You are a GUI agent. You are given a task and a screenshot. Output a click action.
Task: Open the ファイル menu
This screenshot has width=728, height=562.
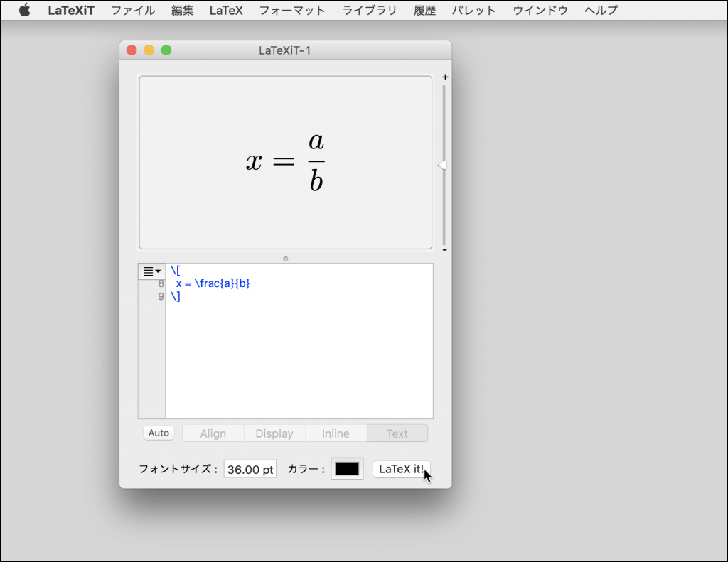(x=133, y=10)
